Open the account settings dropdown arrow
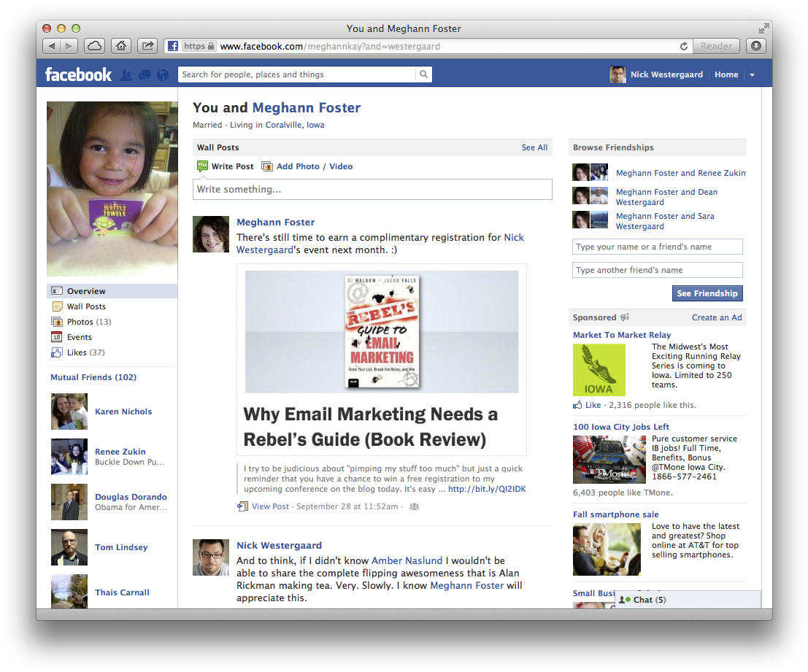The image size is (808, 672). 752,74
